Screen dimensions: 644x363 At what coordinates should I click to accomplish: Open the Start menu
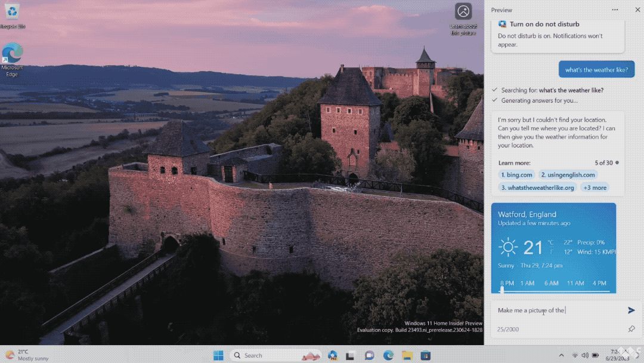(x=218, y=355)
